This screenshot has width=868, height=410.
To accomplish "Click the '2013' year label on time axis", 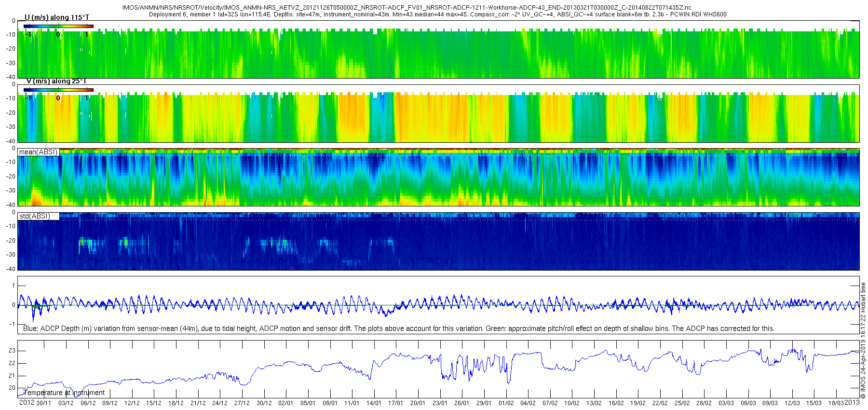I will tap(852, 403).
